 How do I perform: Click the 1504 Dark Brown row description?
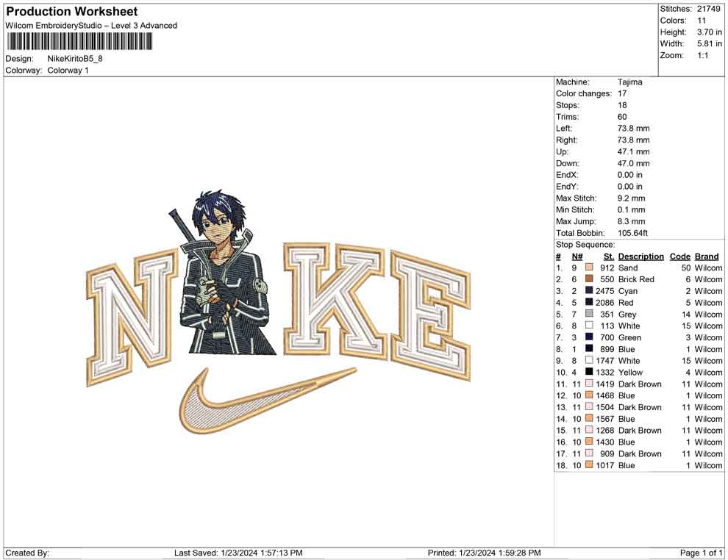pyautogui.click(x=640, y=407)
